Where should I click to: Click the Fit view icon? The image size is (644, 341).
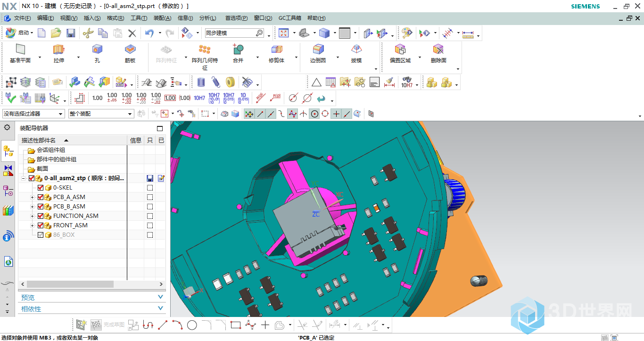283,33
